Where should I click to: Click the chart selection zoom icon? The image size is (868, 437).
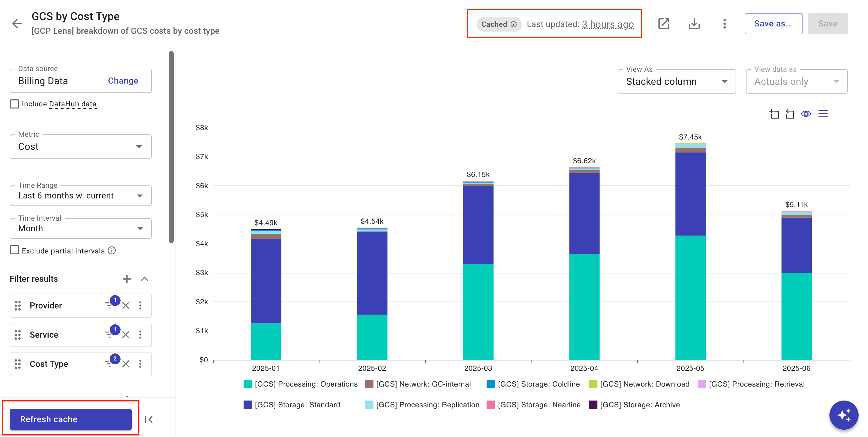click(774, 114)
